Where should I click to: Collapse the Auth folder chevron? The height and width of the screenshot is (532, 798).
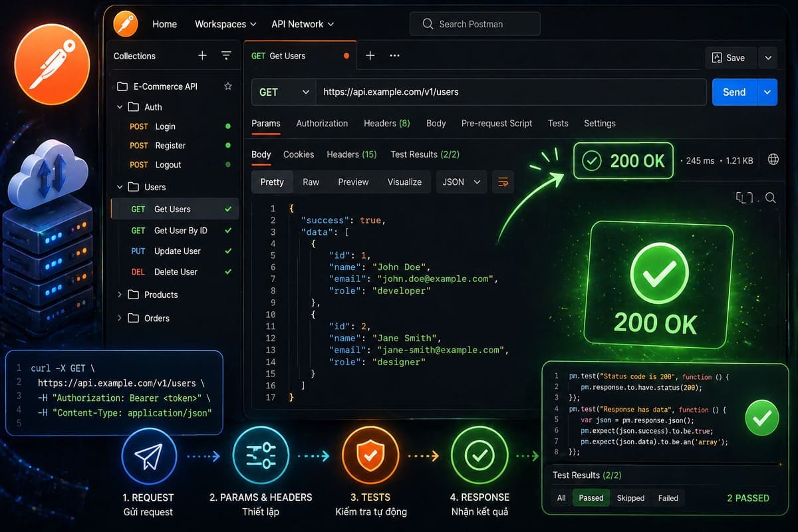click(120, 107)
